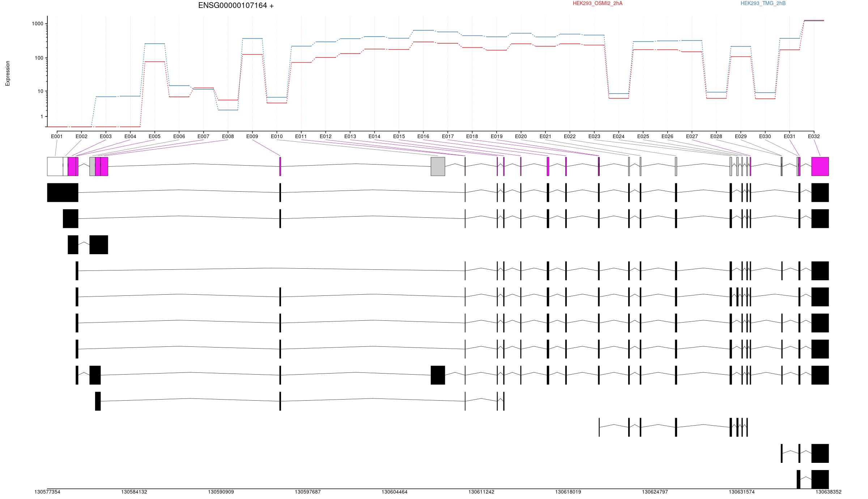Click genomic coordinate 130590909
Image resolution: width=868 pixels, height=499 pixels.
tap(221, 492)
